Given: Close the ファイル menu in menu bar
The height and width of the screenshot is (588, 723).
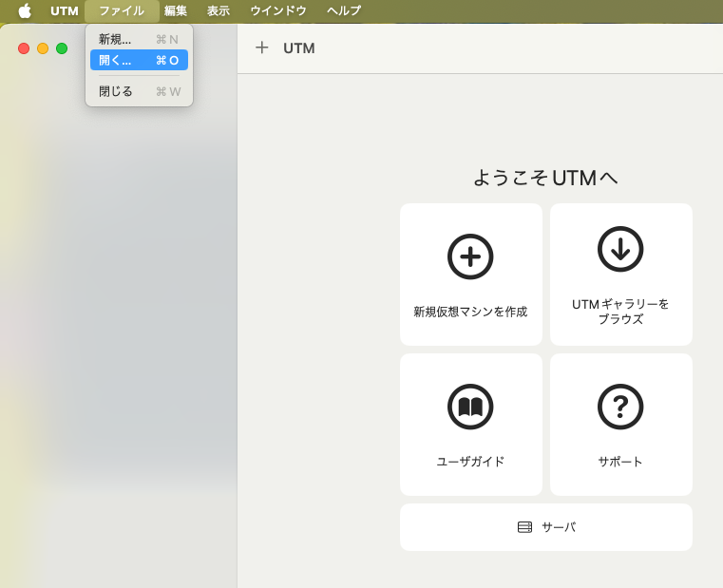Looking at the screenshot, I should 122,10.
